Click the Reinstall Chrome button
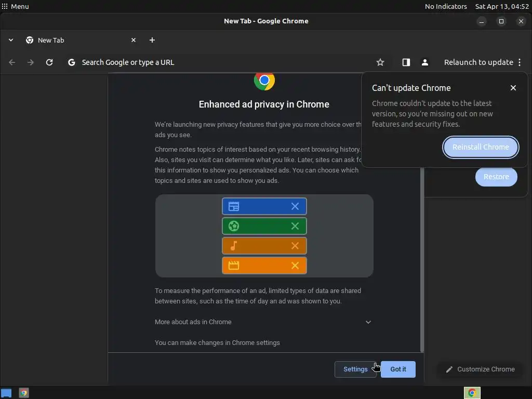 tap(481, 147)
